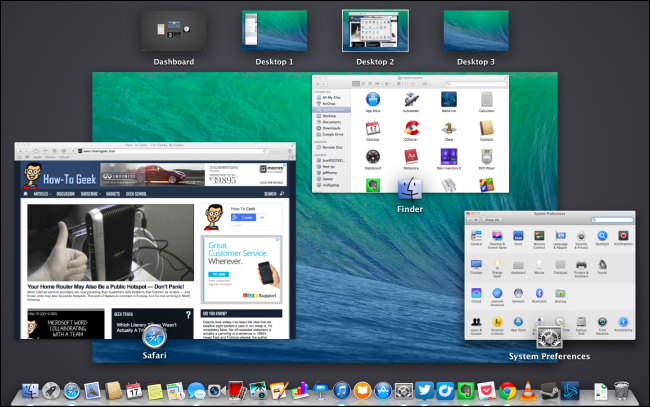Open Mail stamp icon in the Dock

point(92,390)
